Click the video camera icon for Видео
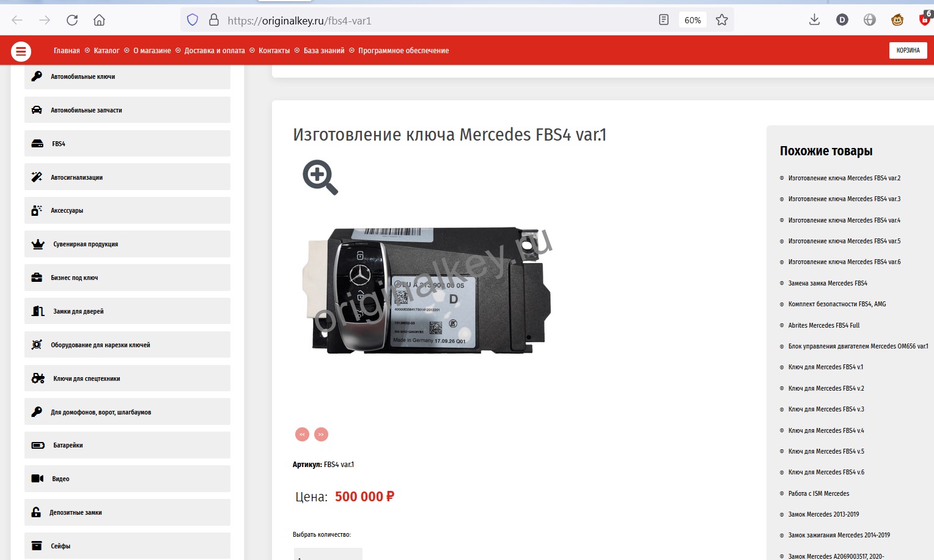 [37, 479]
